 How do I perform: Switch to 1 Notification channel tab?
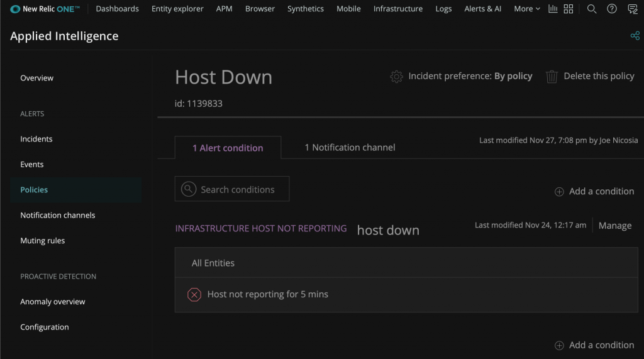coord(350,148)
